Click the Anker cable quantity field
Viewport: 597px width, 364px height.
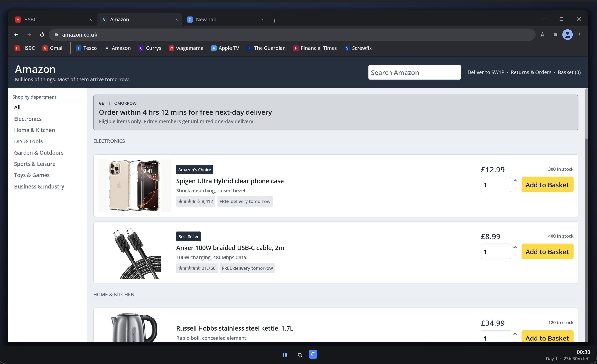coord(496,251)
